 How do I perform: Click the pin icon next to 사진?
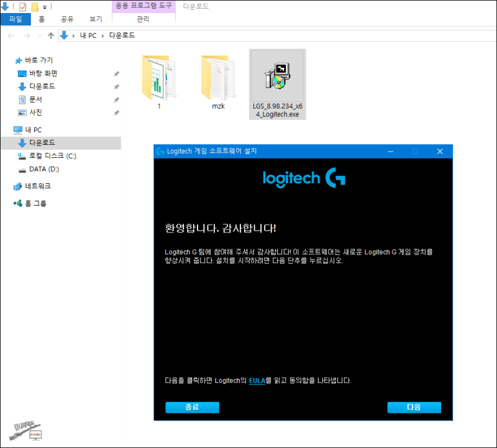tap(117, 113)
